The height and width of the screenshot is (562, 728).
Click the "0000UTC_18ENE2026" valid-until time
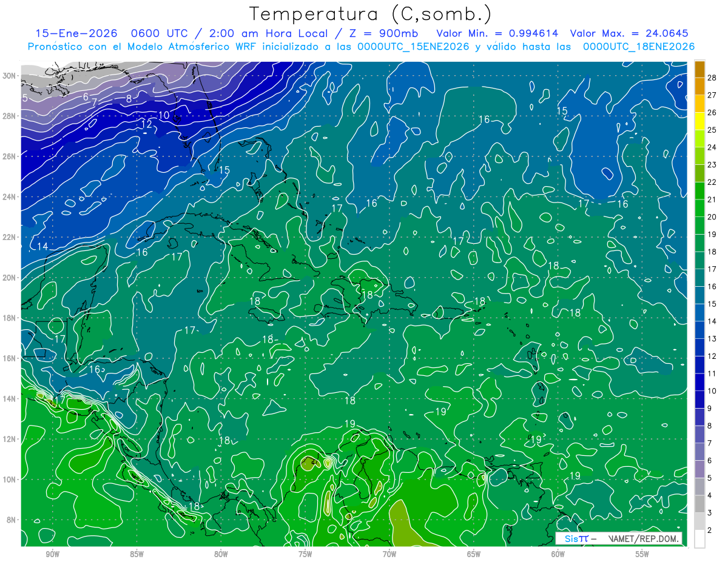point(639,46)
